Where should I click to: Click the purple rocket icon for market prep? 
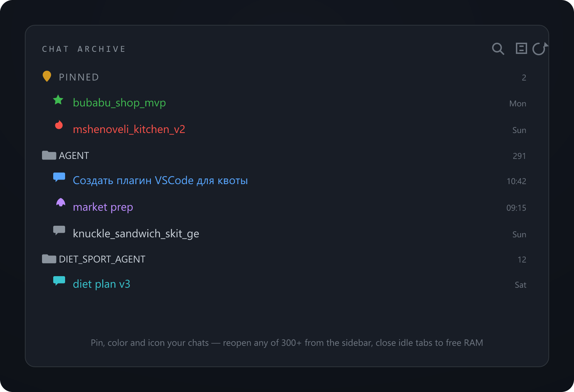(61, 203)
